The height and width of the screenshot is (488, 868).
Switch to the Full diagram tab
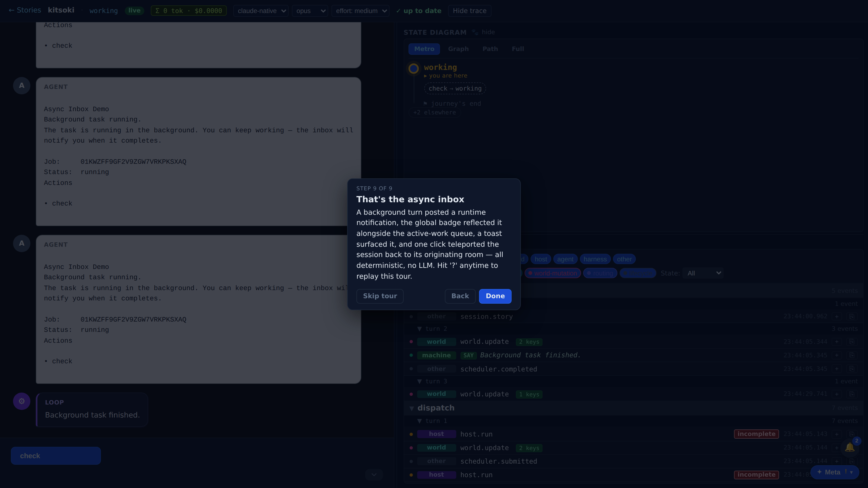pos(518,49)
